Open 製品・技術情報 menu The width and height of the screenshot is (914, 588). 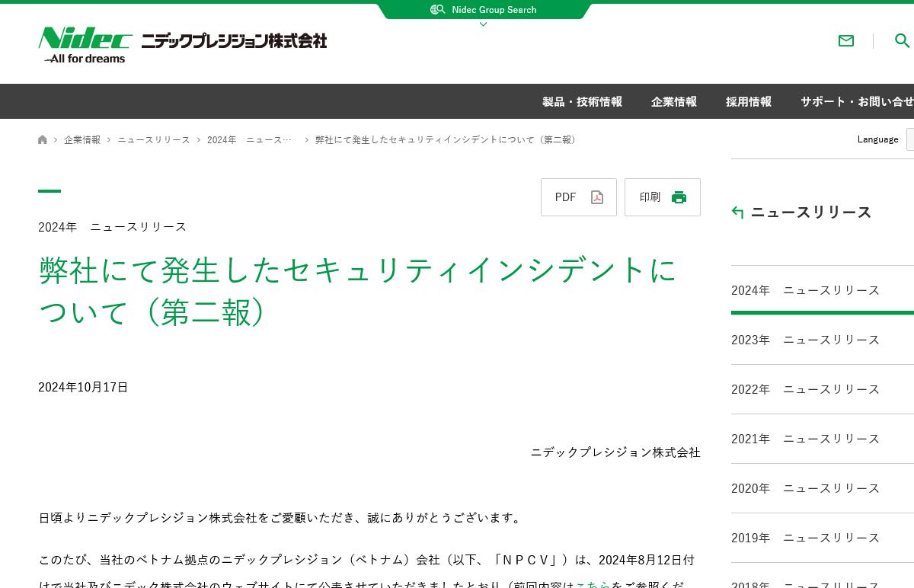pyautogui.click(x=582, y=101)
